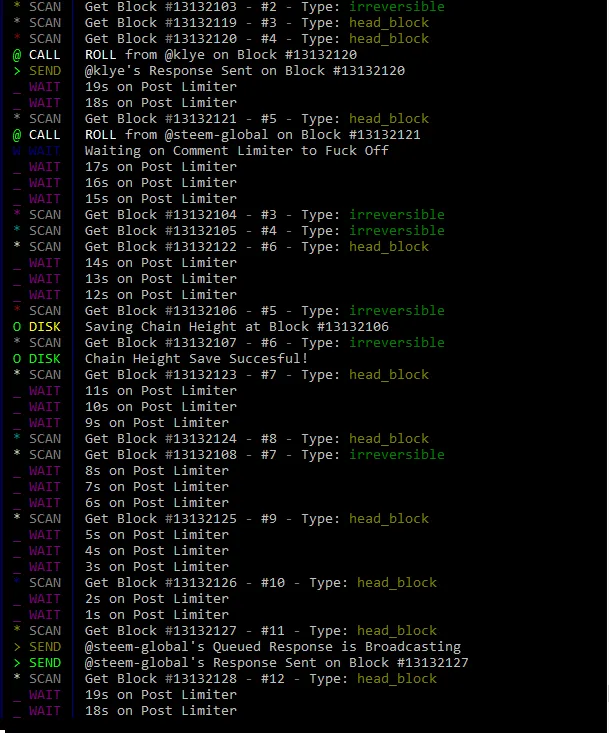This screenshot has height=733, width=609.
Task: Click '@steem-global's Queued Response is Broadcasting' line
Action: tap(272, 647)
